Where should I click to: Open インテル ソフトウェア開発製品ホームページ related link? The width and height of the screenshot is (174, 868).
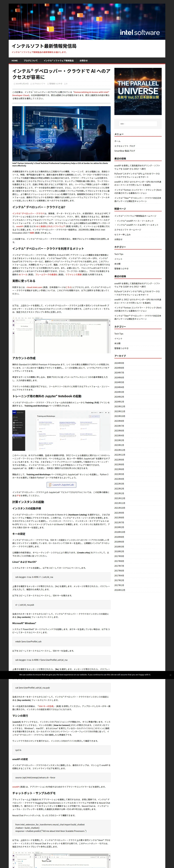click(135, 216)
